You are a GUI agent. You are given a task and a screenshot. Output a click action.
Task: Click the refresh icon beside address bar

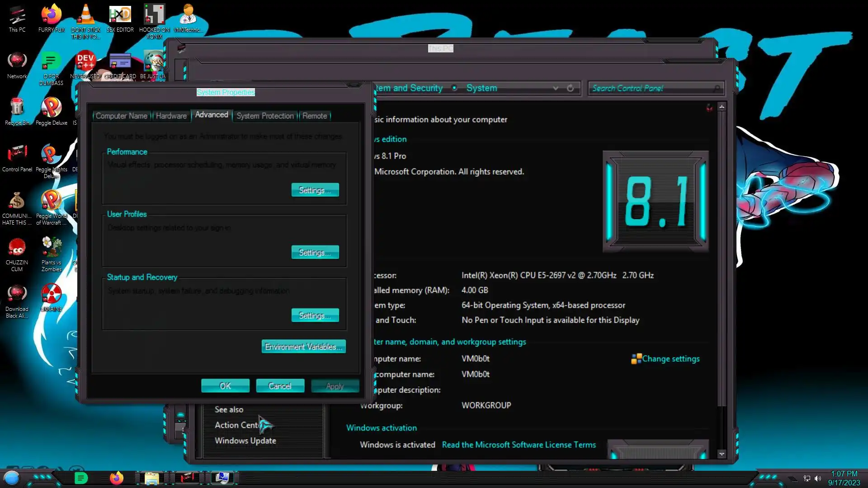[571, 88]
